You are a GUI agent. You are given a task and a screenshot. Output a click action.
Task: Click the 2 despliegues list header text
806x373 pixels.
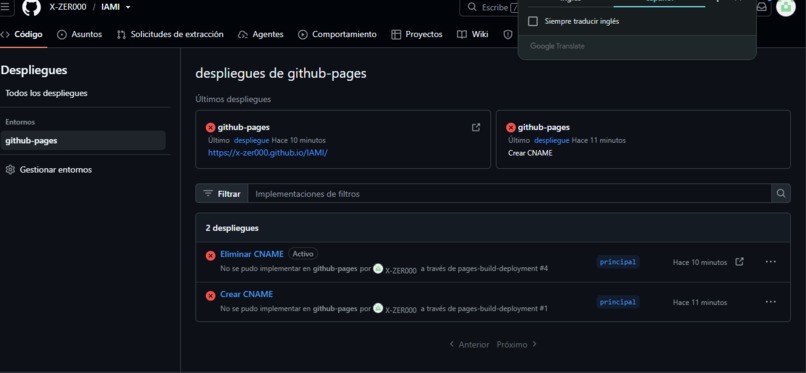tap(232, 228)
